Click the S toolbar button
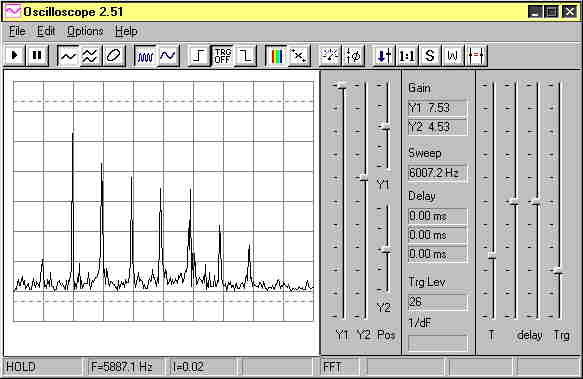This screenshot has width=583, height=379. tap(430, 56)
